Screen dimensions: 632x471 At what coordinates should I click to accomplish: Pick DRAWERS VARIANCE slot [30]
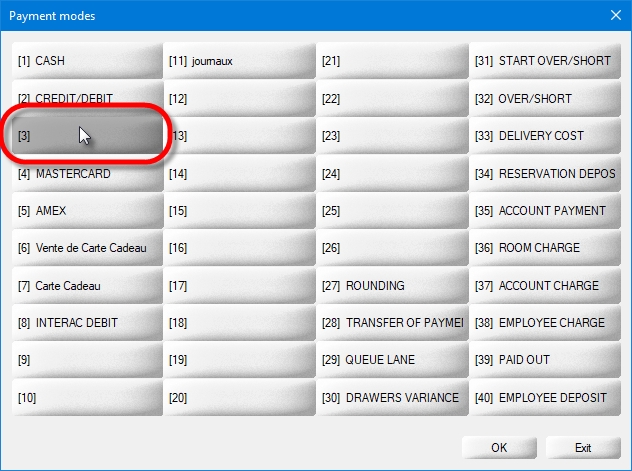392,398
